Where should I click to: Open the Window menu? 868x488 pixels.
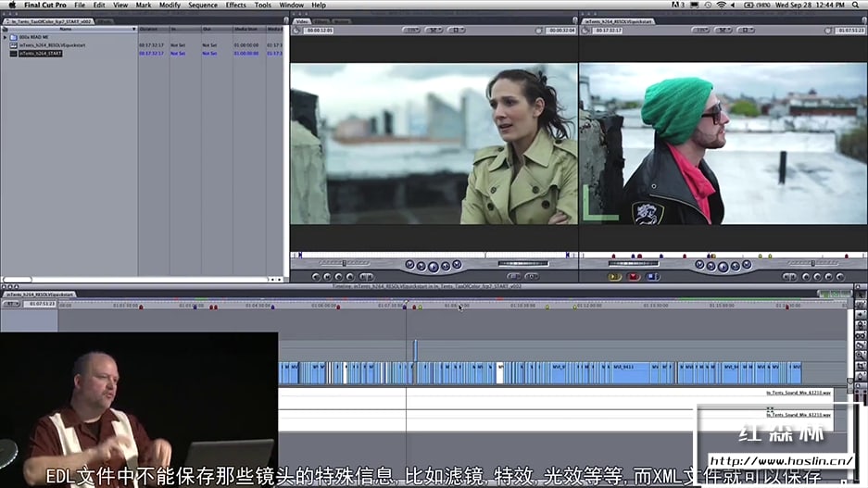tap(291, 5)
